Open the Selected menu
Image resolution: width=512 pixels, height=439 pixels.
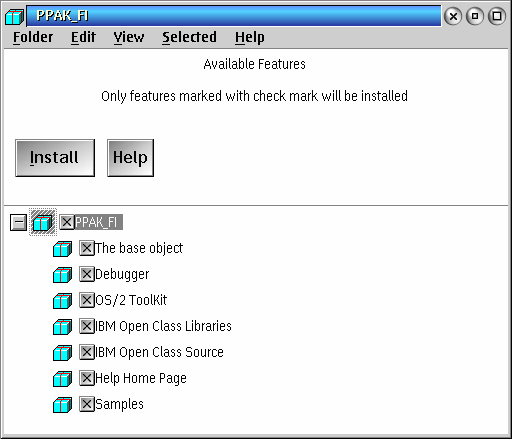click(189, 37)
